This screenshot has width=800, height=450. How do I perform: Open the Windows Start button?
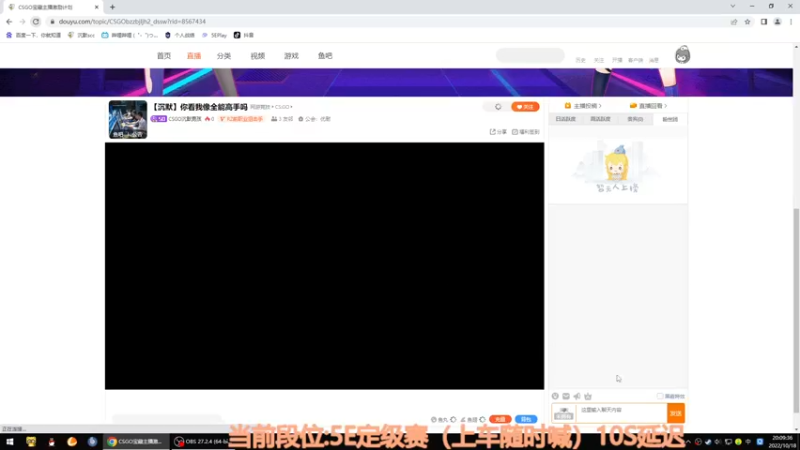pos(10,442)
